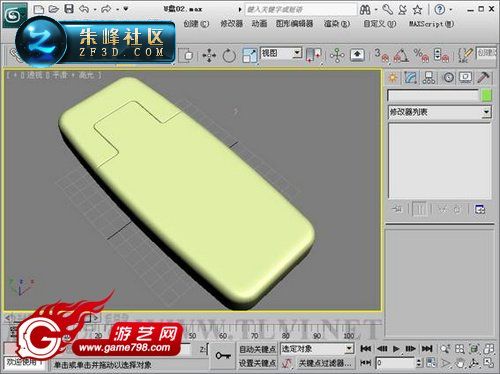
Task: Select the Move tool in toolbar
Action: (x=209, y=55)
